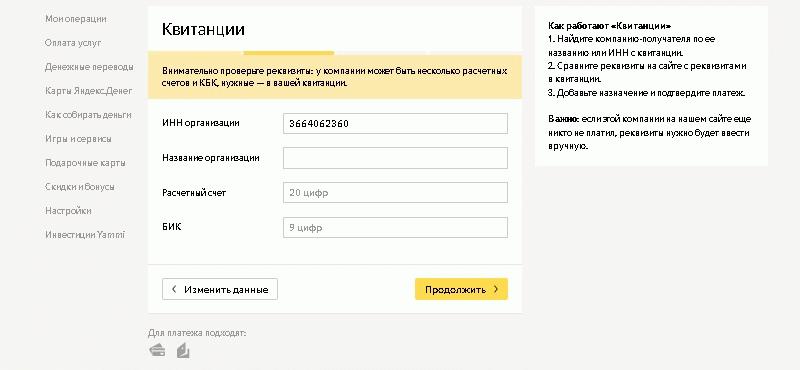Click the chevron on the Продолжить button
800x370 pixels.
pos(496,289)
